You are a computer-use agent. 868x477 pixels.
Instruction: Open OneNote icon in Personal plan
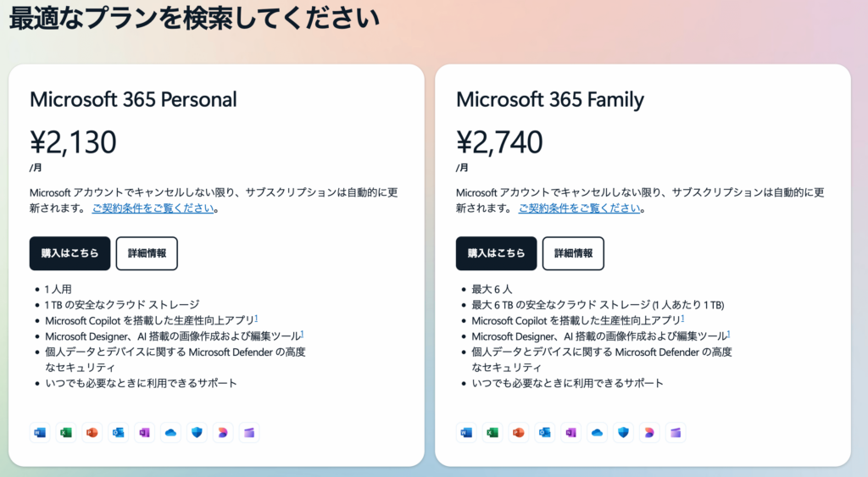point(144,433)
